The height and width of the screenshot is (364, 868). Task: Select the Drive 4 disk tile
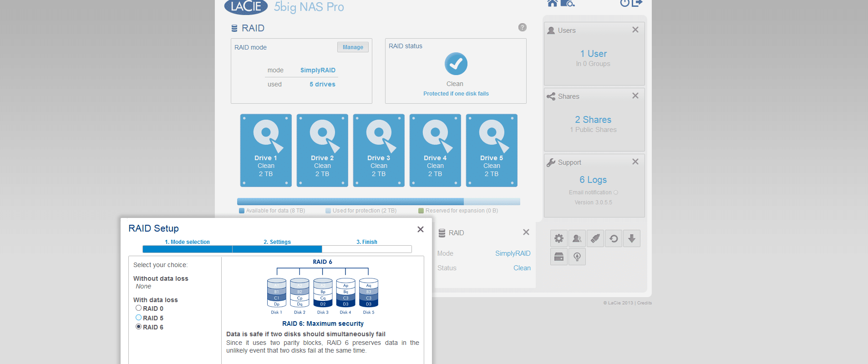tap(435, 150)
